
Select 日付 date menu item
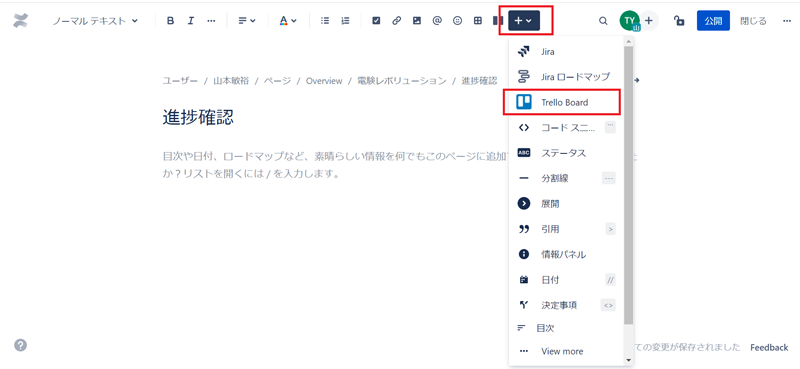(566, 280)
